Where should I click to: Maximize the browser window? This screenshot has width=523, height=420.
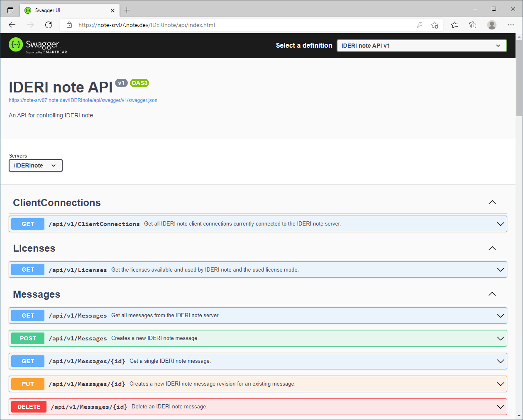pyautogui.click(x=494, y=9)
